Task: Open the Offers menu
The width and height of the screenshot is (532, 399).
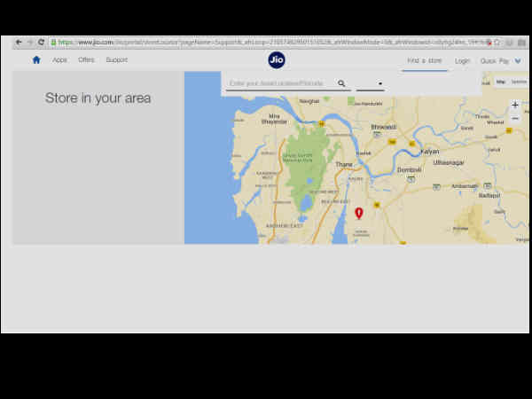Action: coord(86,60)
